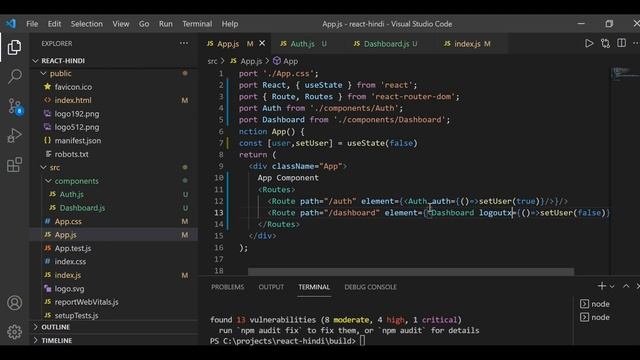Screen dimensions: 640x360
Task: Click the src breadcrumb segment
Action: click(212, 61)
